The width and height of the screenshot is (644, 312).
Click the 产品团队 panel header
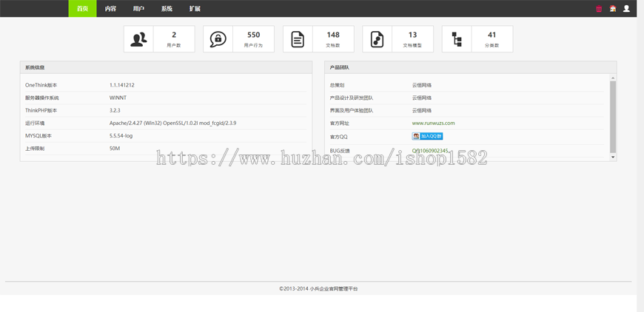pos(471,67)
